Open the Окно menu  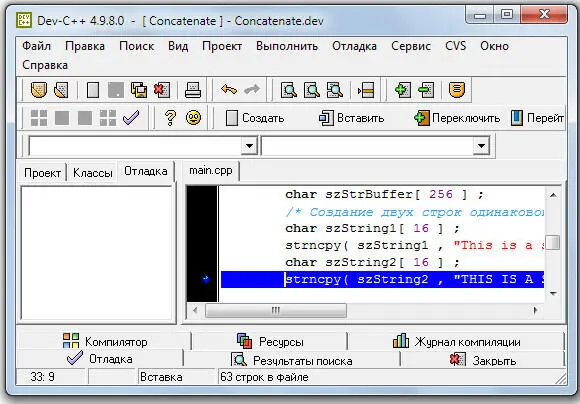494,46
